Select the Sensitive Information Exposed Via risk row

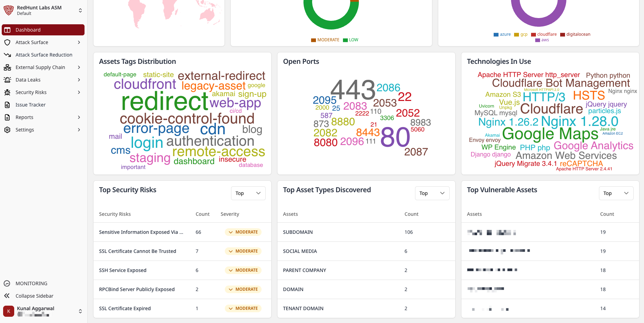(182, 232)
